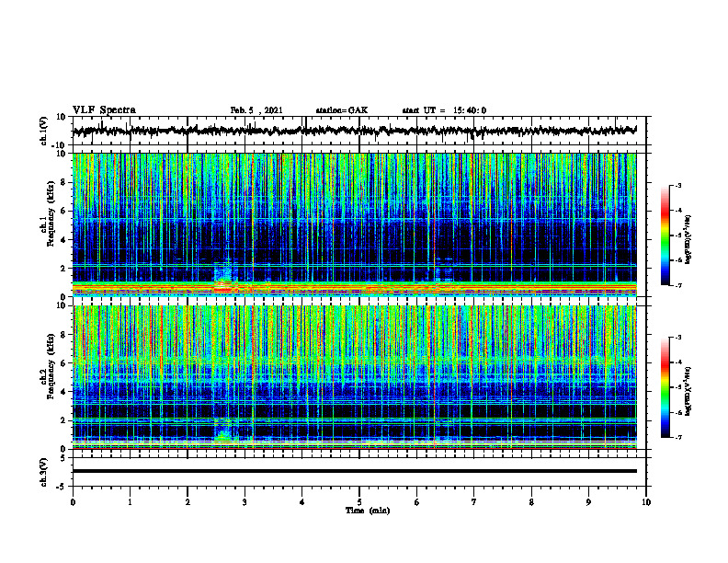Click time axis tick label "4"

tap(302, 502)
